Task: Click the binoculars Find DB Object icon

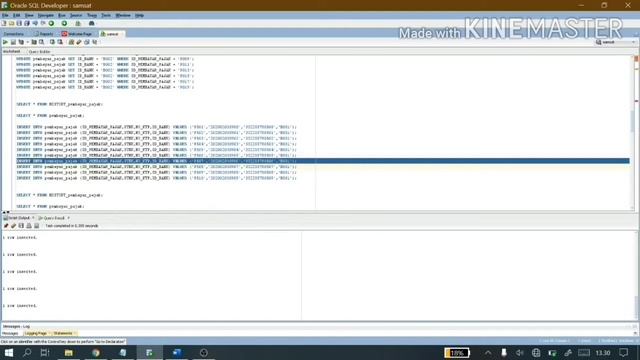Action: (91, 23)
